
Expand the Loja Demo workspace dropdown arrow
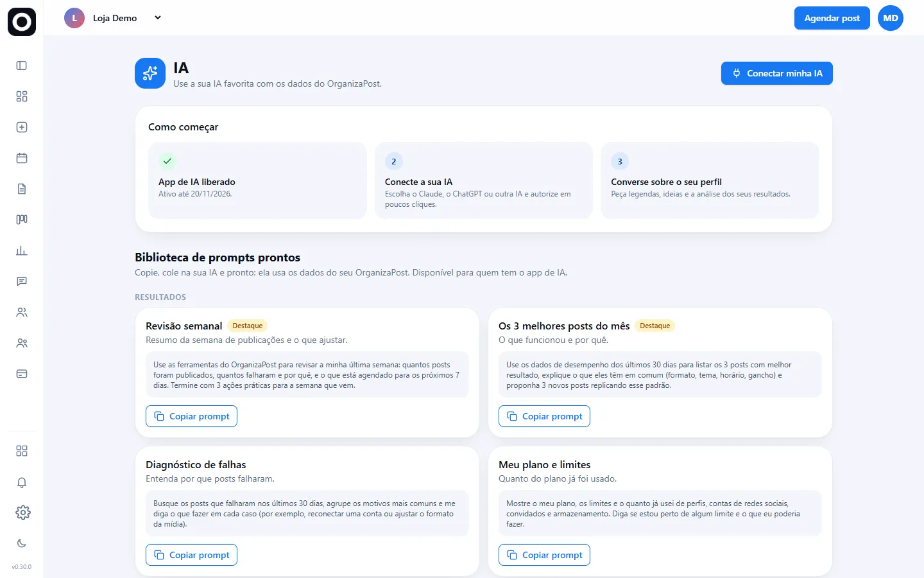point(158,18)
